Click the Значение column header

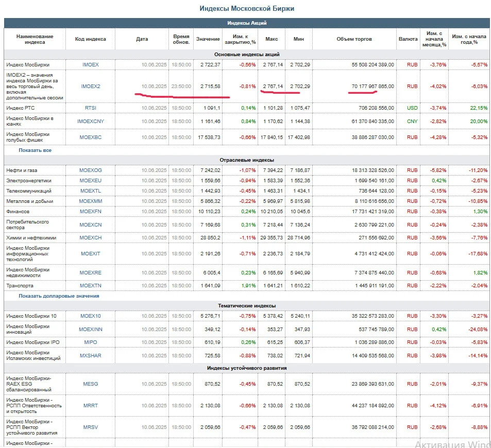208,39
